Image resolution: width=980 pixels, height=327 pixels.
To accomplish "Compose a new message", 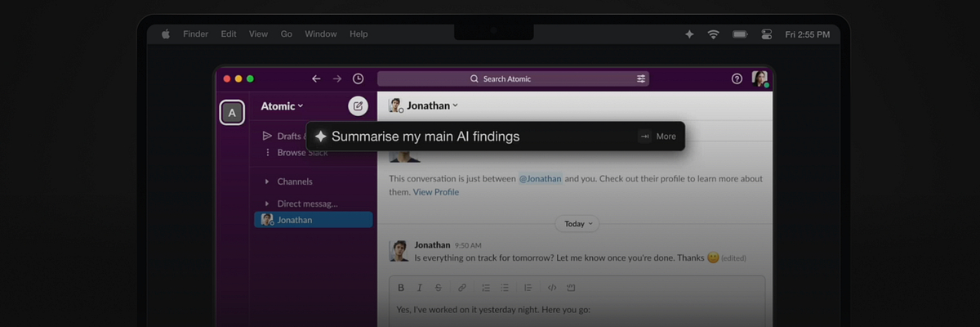I will click(358, 105).
